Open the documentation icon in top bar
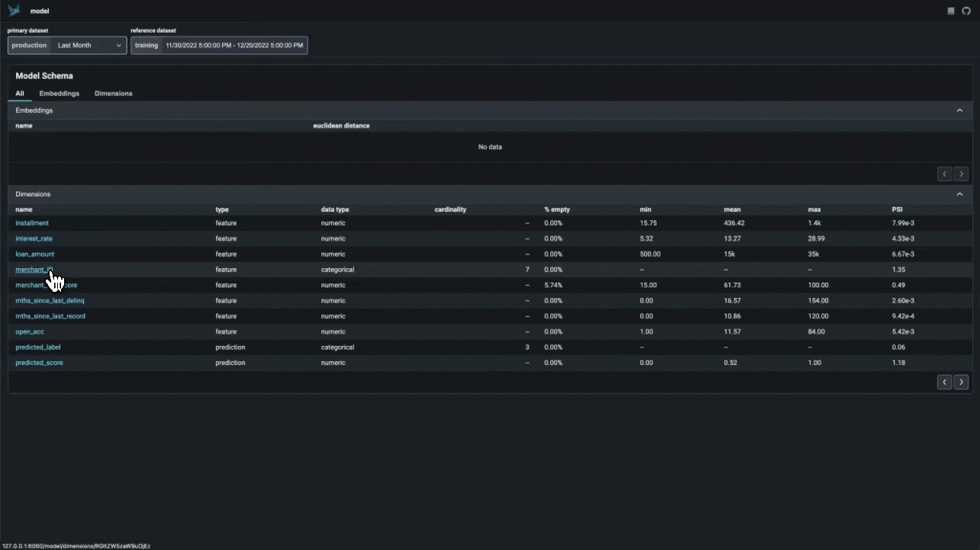Image resolution: width=980 pixels, height=550 pixels. coord(950,11)
